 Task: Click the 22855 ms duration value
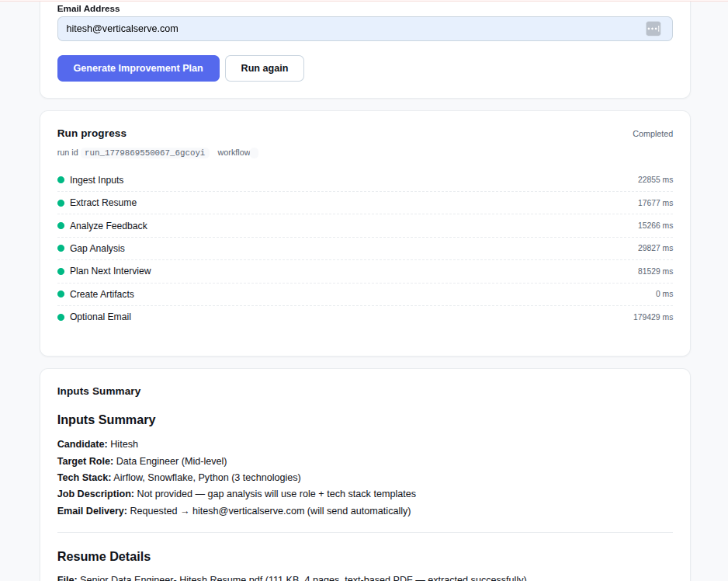point(655,180)
